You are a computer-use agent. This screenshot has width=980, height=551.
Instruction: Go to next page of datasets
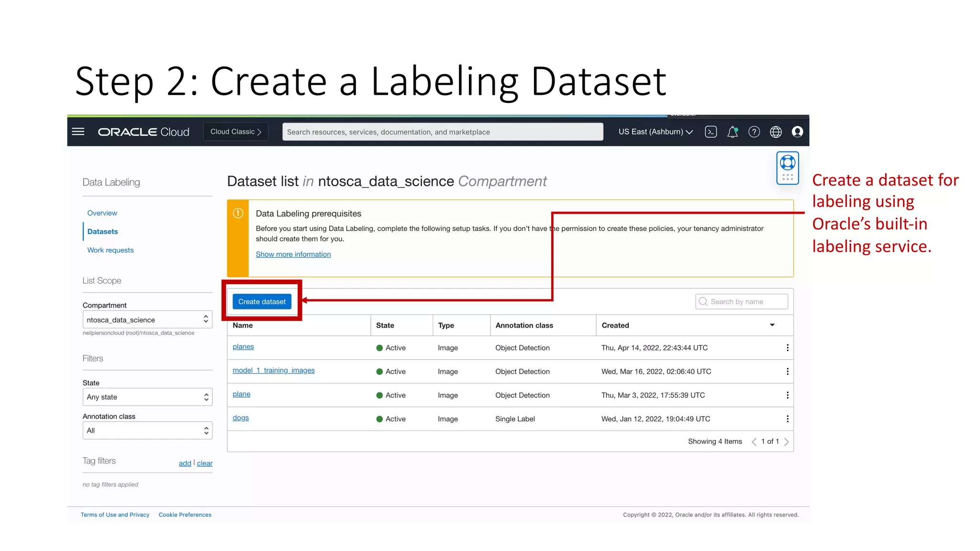pos(786,441)
